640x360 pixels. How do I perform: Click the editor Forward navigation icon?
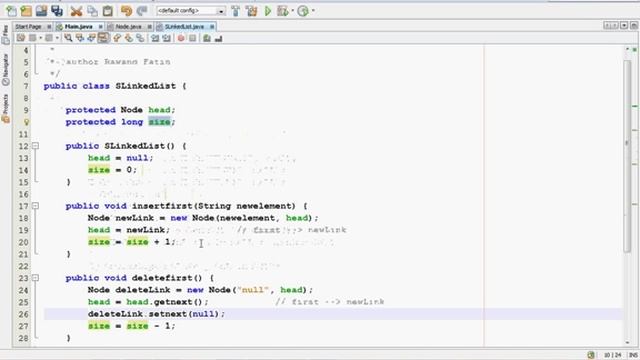49,38
